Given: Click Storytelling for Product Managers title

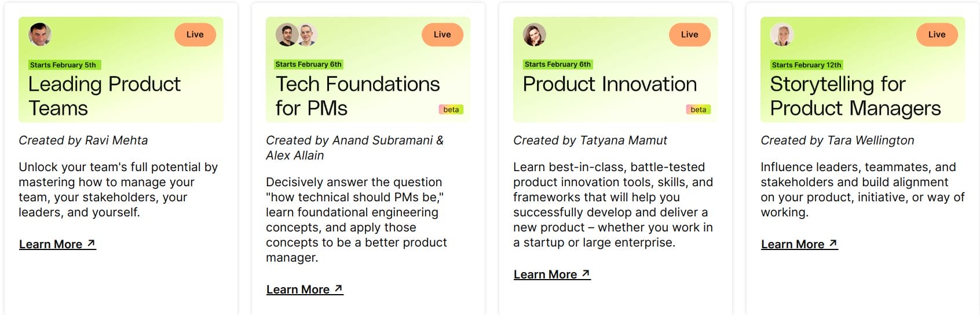Looking at the screenshot, I should tap(855, 96).
